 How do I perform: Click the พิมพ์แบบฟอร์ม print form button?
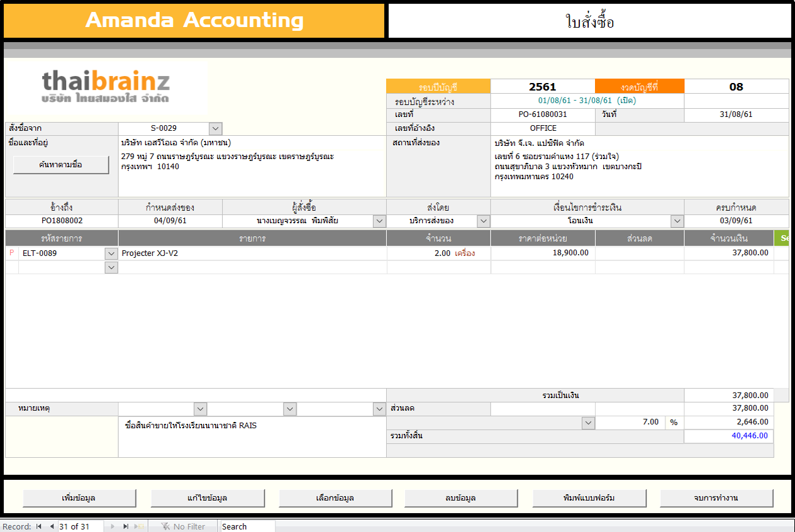(x=589, y=498)
